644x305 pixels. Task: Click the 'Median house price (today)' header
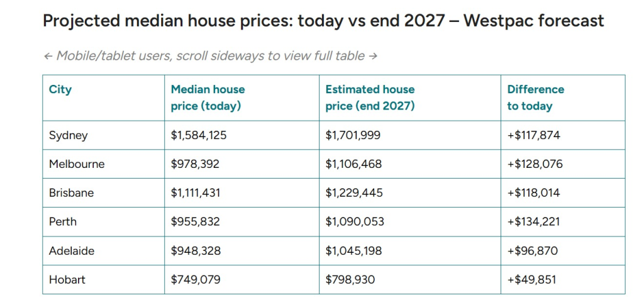pos(208,97)
